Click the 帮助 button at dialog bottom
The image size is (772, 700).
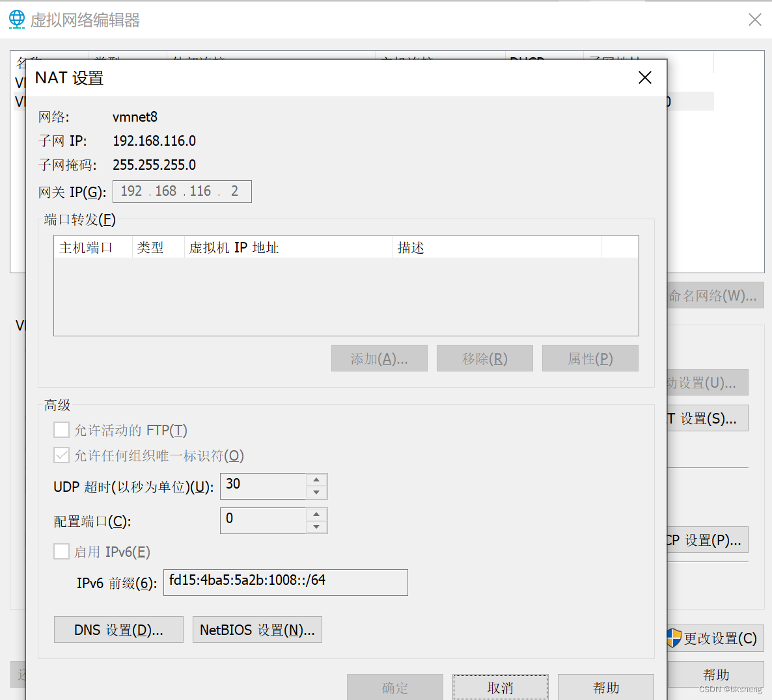click(x=605, y=687)
